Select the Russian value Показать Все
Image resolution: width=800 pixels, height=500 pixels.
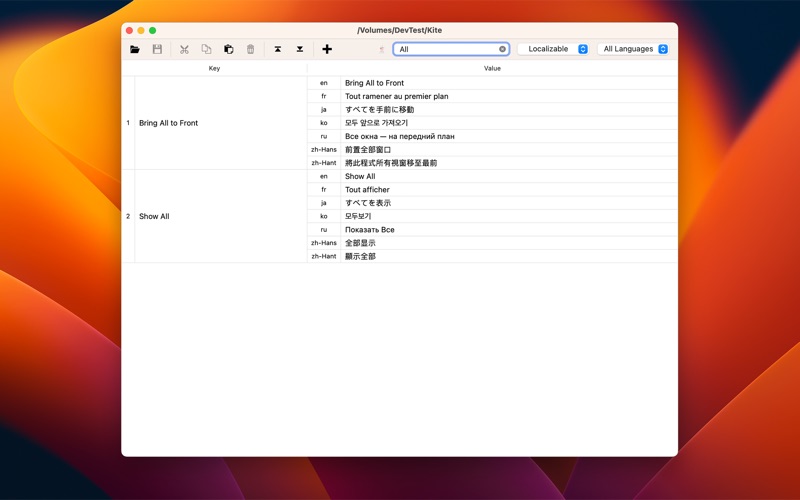pyautogui.click(x=369, y=230)
